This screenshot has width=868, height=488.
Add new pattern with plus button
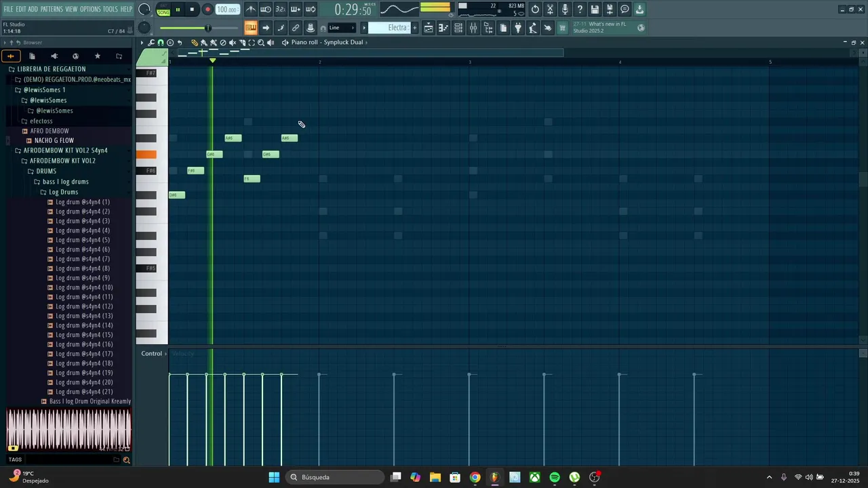tap(415, 28)
